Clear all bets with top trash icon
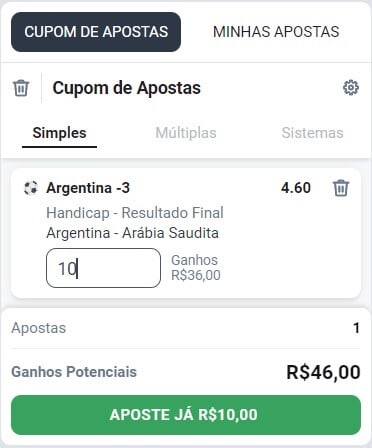This screenshot has width=372, height=448. (x=21, y=88)
